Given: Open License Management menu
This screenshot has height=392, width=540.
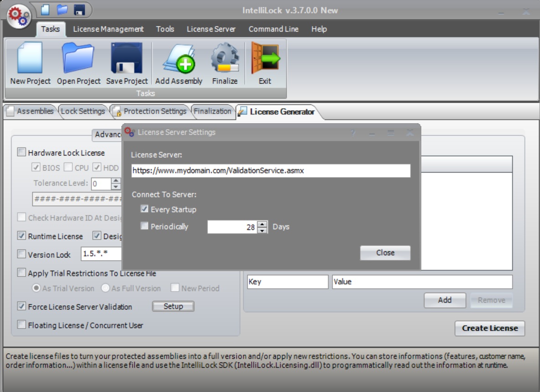Looking at the screenshot, I should [108, 29].
